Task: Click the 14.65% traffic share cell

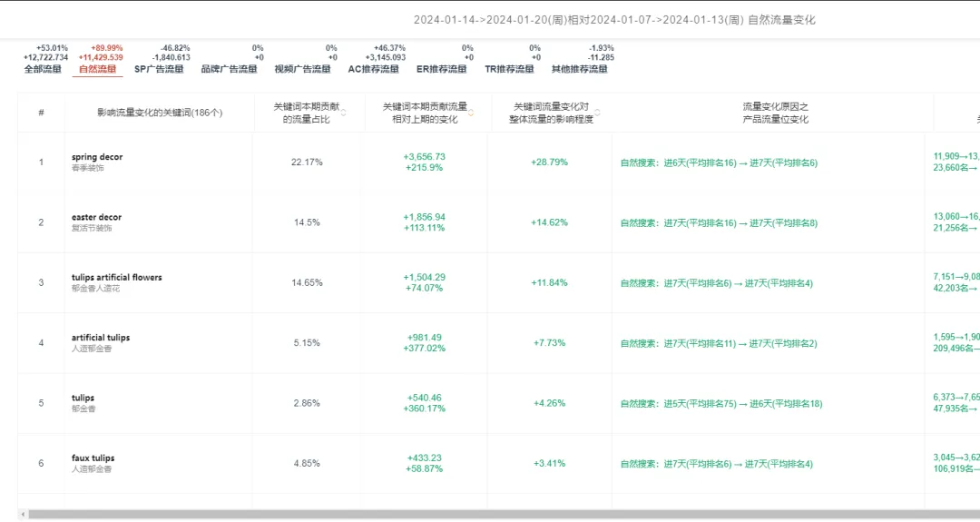Action: (307, 282)
